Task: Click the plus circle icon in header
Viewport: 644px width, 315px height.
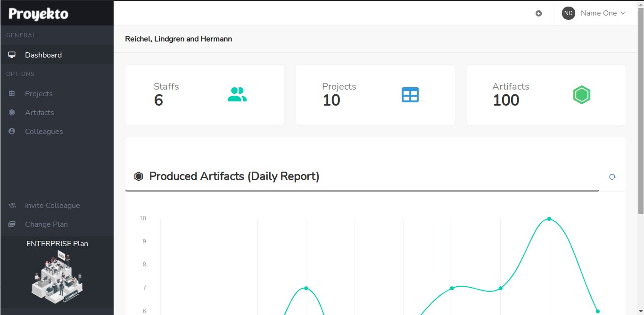Action: click(538, 13)
